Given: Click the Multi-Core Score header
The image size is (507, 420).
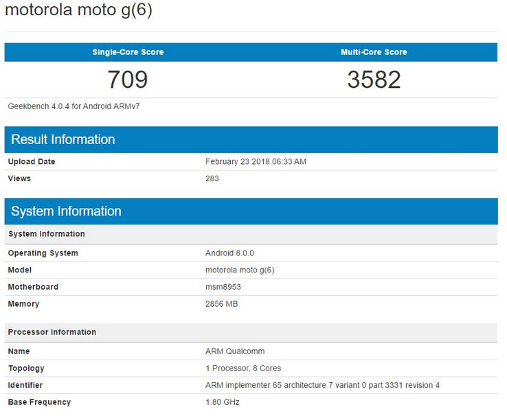Looking at the screenshot, I should pyautogui.click(x=374, y=52).
